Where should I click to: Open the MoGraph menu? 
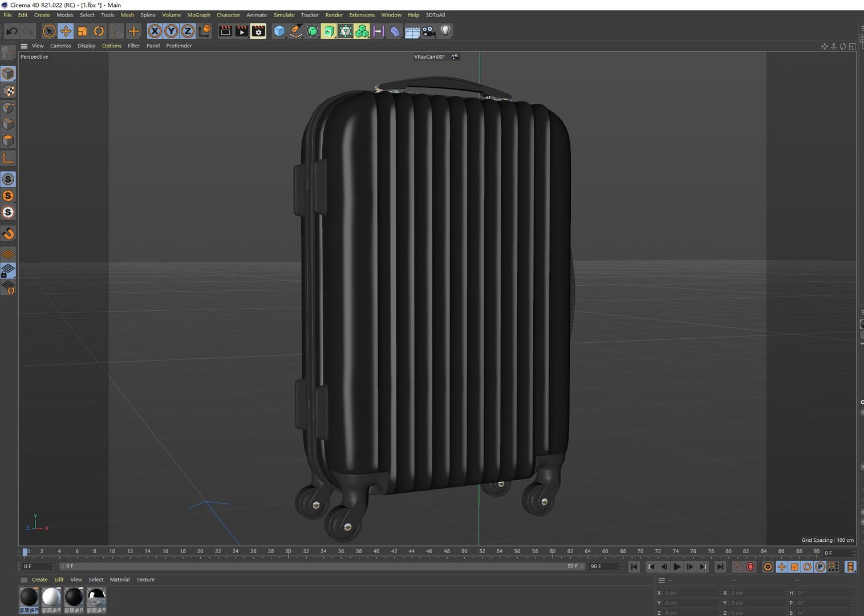coord(198,15)
